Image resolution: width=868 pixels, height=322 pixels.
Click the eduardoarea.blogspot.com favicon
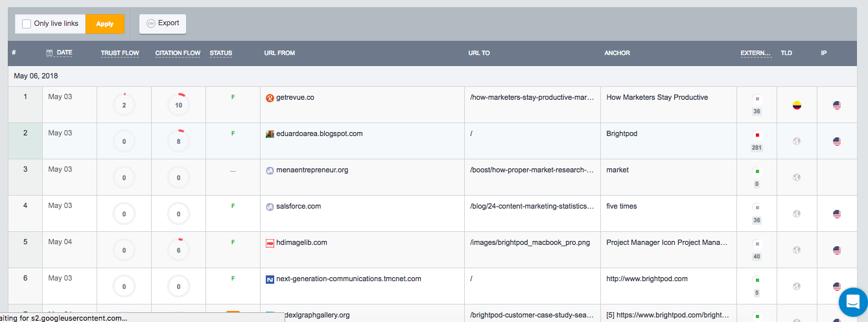pyautogui.click(x=270, y=134)
